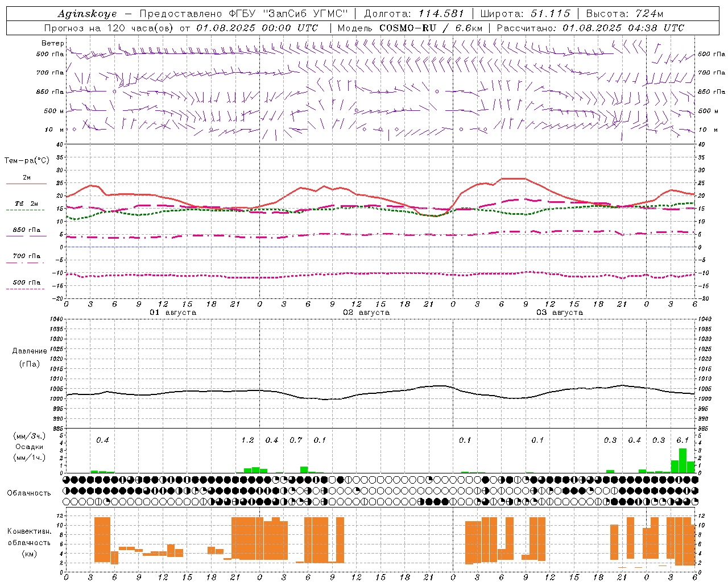
Task: Select the 6.1 precipitation total
Action: 682,440
